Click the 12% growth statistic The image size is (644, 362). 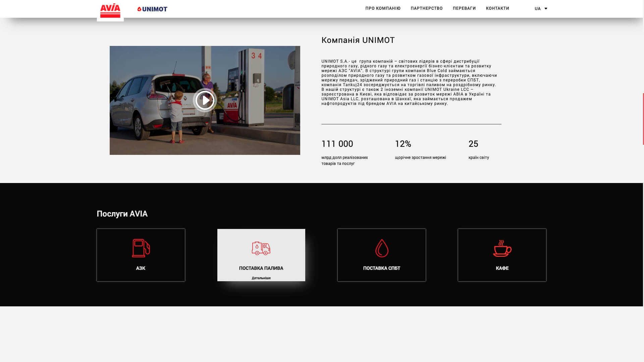403,144
